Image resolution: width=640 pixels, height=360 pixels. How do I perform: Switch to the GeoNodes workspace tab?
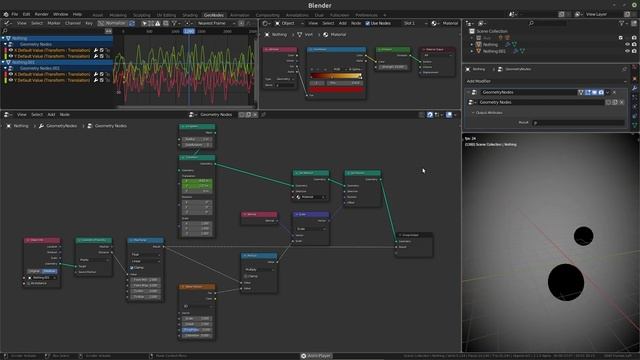(x=213, y=15)
